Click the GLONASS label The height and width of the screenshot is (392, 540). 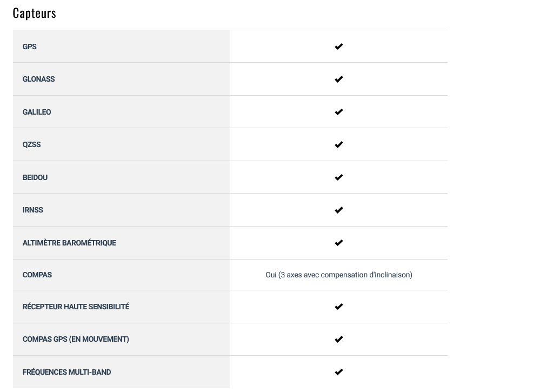pos(38,79)
